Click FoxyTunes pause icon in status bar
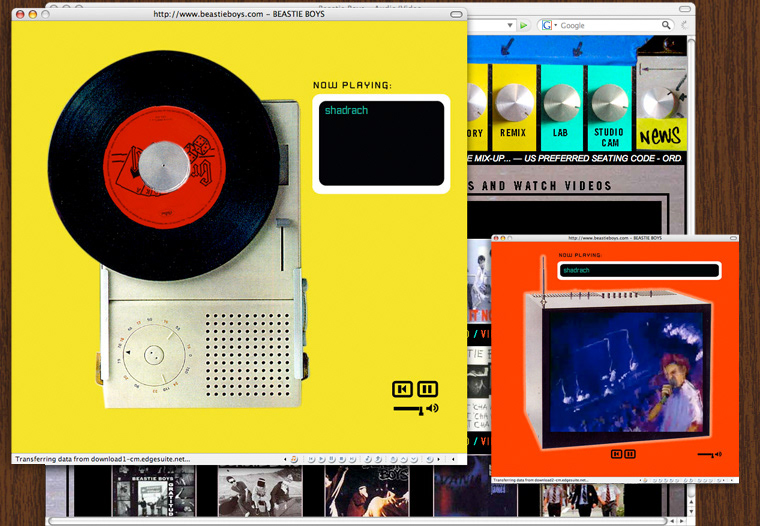The image size is (760, 526). click(x=331, y=459)
